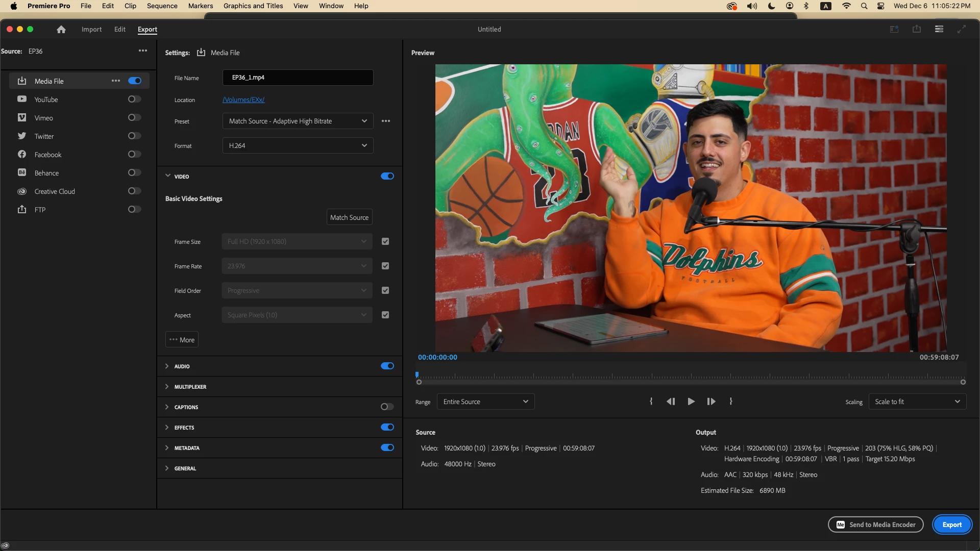
Task: Open preset options three-dot menu
Action: (x=386, y=121)
